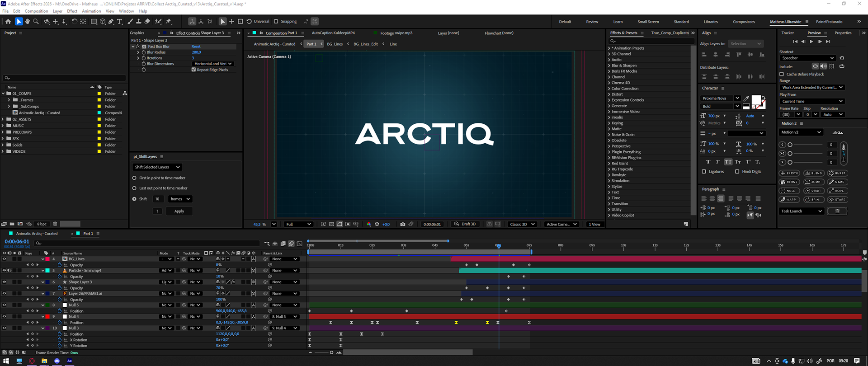Click the white fill color swatch
Screen dimensions: 868x366
756,100
